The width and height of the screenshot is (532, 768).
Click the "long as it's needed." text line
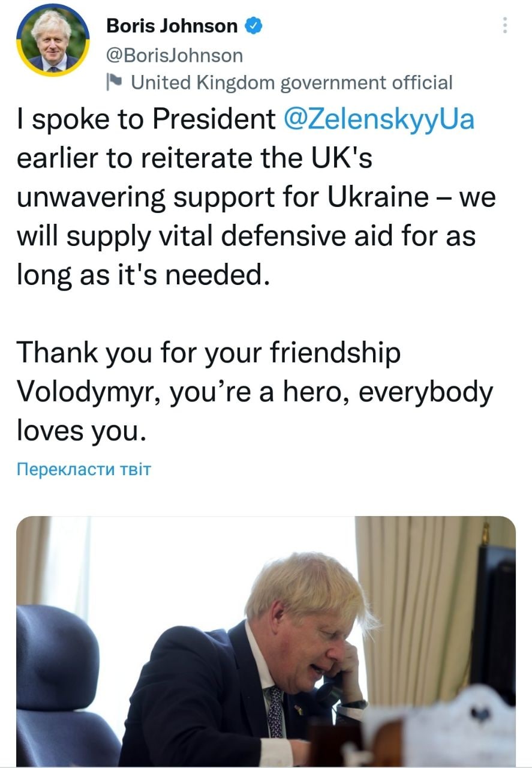[x=140, y=275]
